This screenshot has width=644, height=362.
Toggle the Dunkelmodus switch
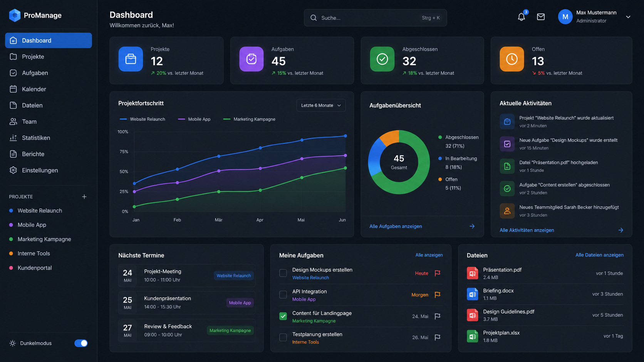tap(81, 343)
